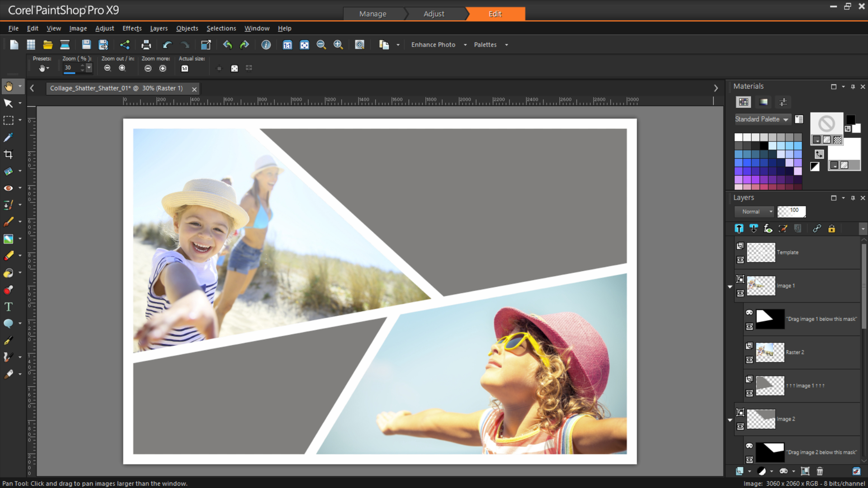Viewport: 868px width, 488px height.
Task: Pick the Dropper tool
Action: (8, 137)
